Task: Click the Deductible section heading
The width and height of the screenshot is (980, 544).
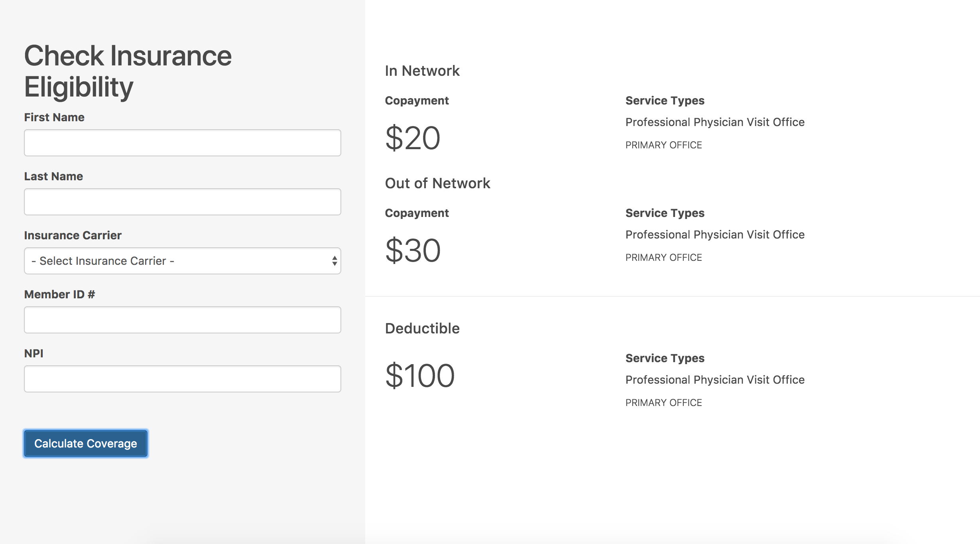Action: (x=422, y=329)
